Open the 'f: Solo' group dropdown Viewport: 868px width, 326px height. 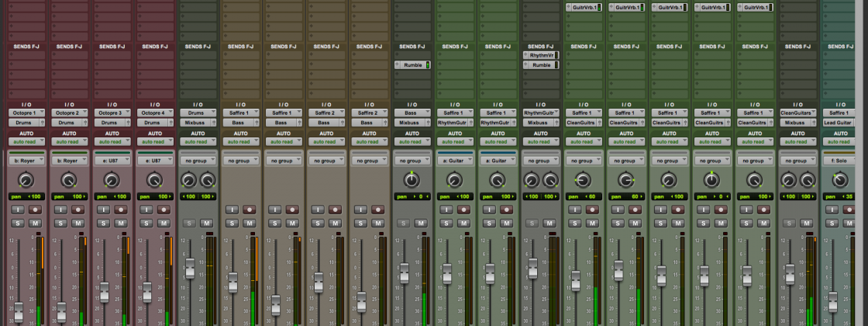click(x=842, y=161)
